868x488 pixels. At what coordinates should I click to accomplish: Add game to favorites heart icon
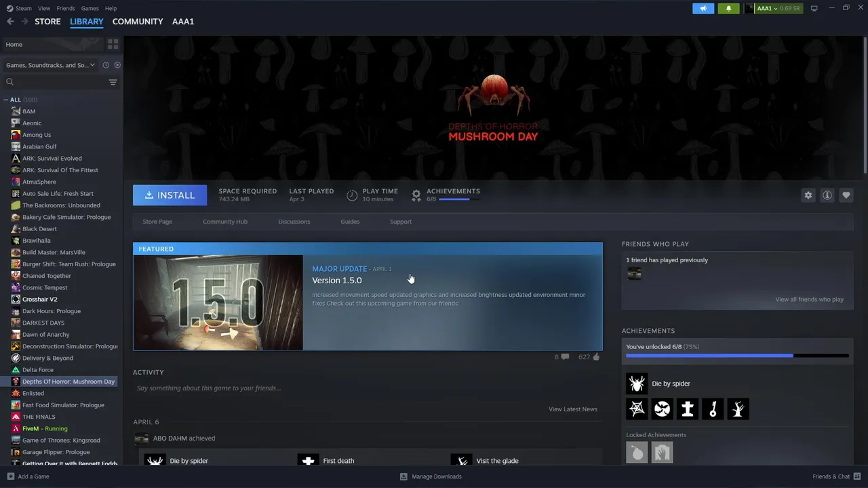pyautogui.click(x=846, y=195)
